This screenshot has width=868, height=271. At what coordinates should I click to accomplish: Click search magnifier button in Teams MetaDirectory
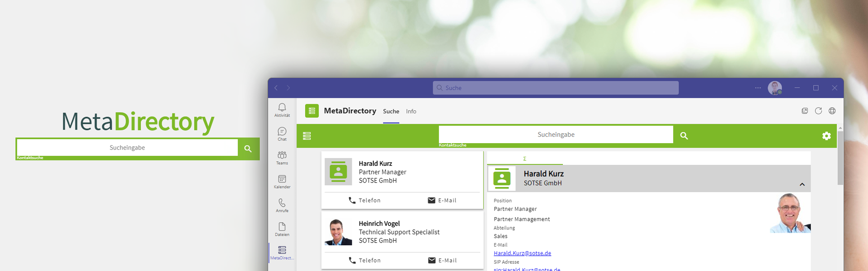pyautogui.click(x=684, y=135)
